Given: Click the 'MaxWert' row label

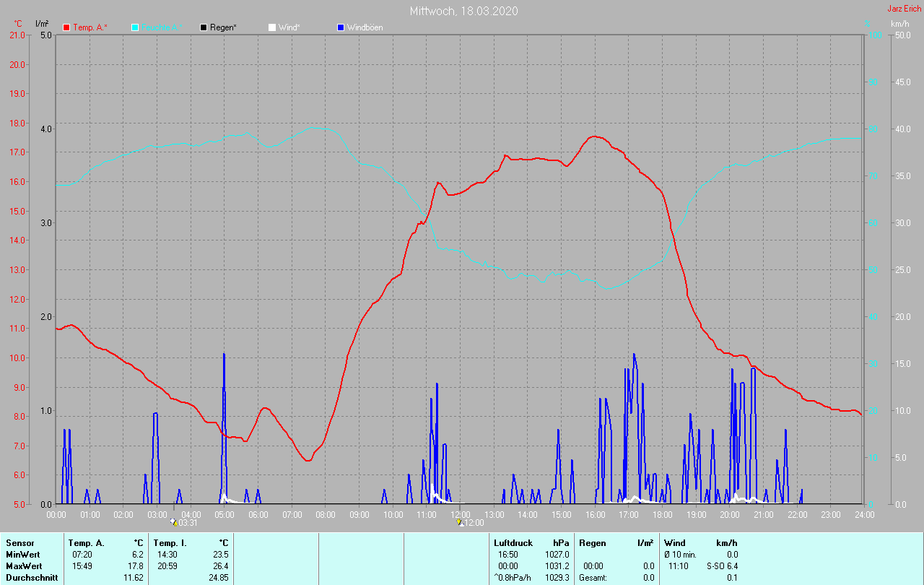Looking at the screenshot, I should pyautogui.click(x=23, y=566).
